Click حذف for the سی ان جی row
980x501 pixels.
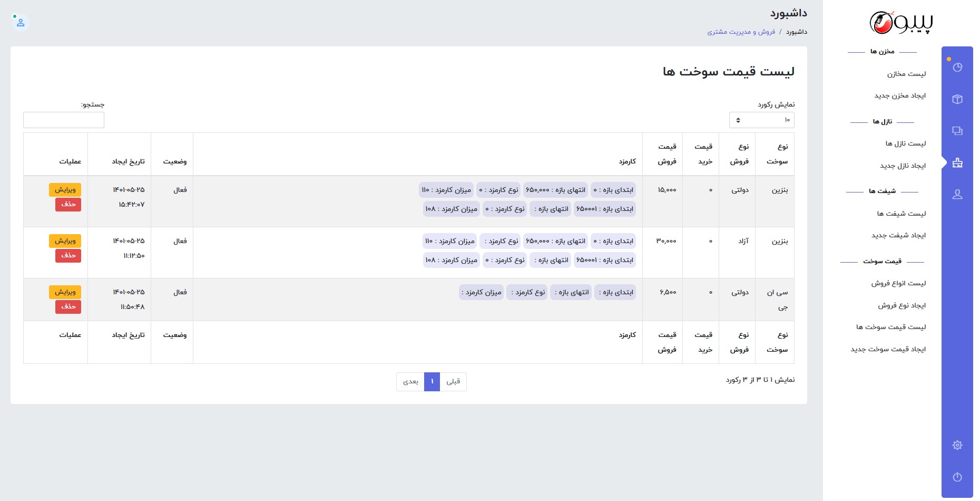pos(68,306)
